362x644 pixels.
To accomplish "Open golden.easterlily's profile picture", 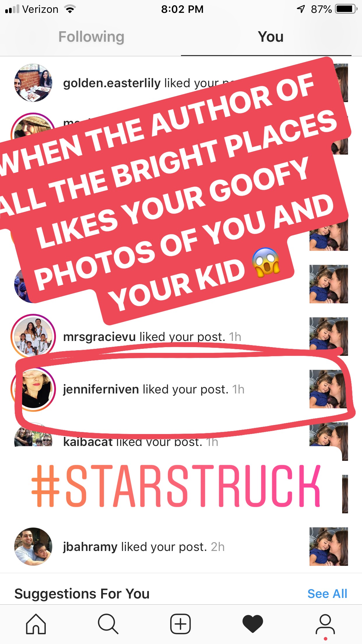I will [x=33, y=83].
